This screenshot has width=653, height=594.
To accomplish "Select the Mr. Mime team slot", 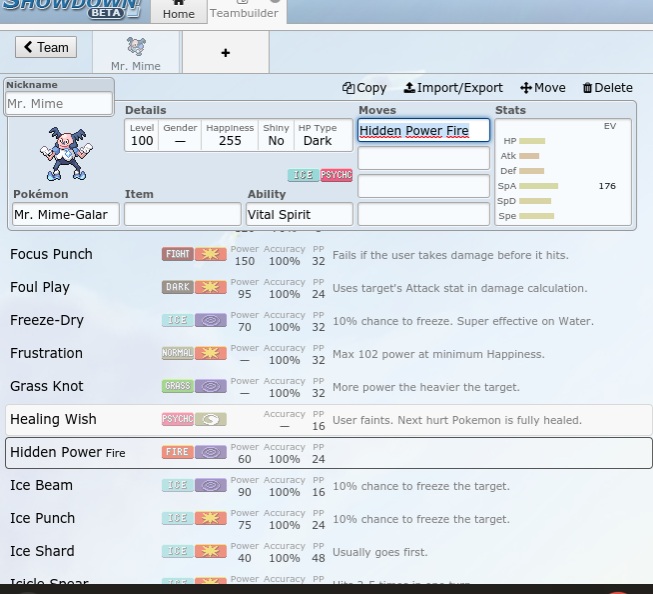I will 136,52.
